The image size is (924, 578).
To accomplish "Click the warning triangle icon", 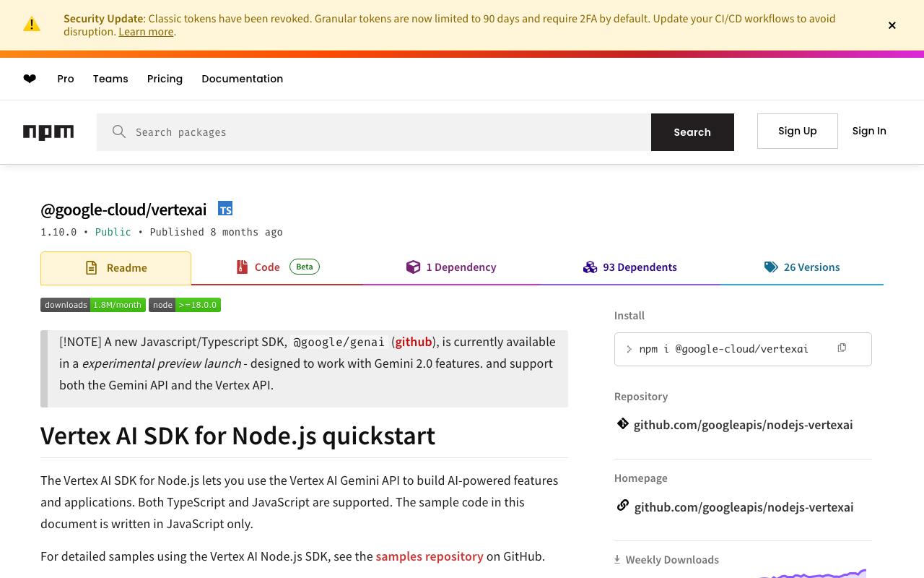I will coord(32,25).
